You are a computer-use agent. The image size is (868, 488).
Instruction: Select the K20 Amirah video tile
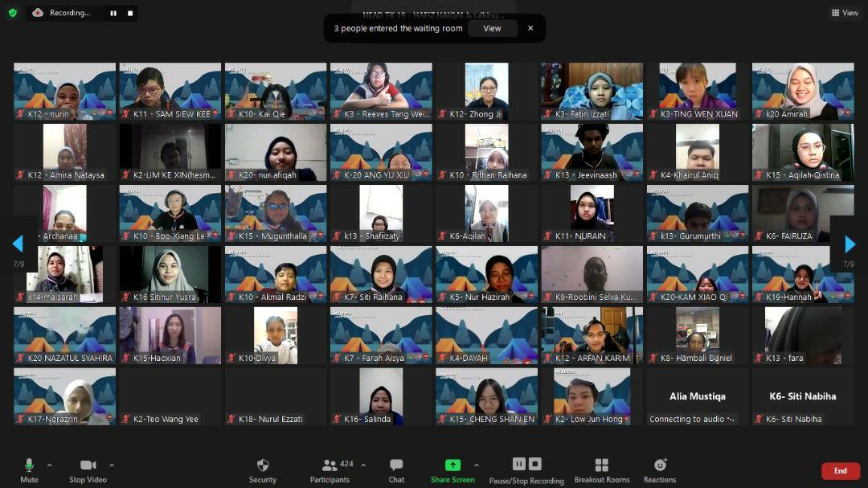(803, 91)
